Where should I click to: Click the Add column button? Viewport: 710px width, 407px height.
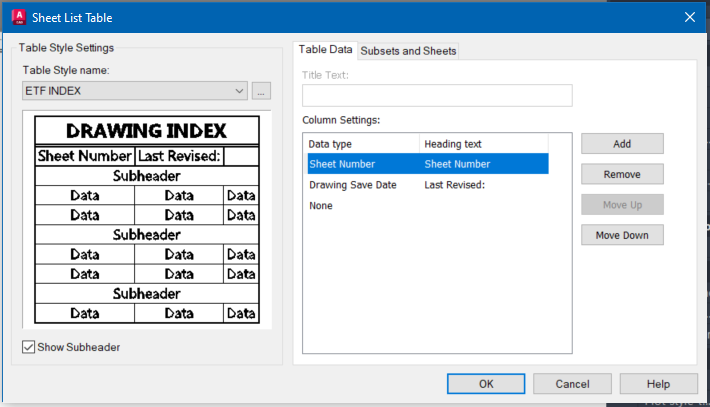(622, 144)
